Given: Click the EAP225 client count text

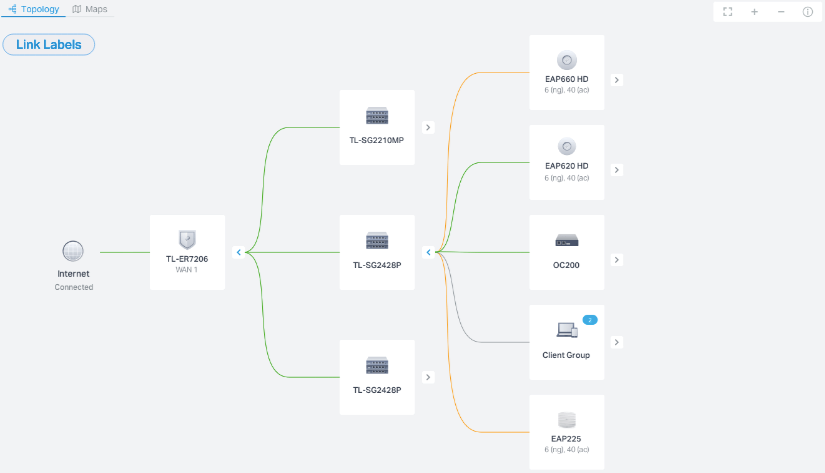Looking at the screenshot, I should [x=567, y=450].
